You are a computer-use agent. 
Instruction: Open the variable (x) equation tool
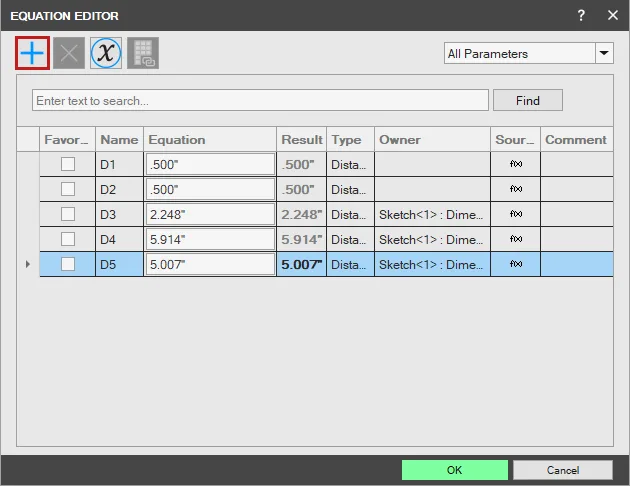pos(106,53)
